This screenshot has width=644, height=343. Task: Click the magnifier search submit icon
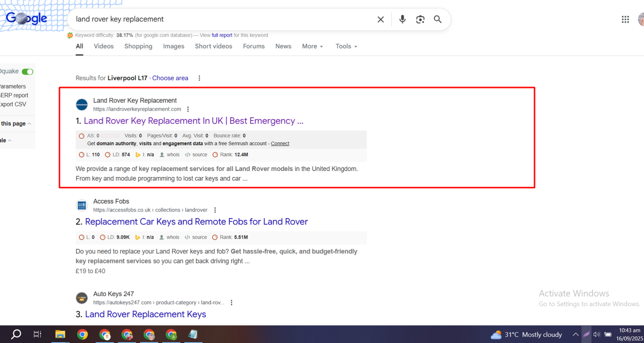coord(438,19)
